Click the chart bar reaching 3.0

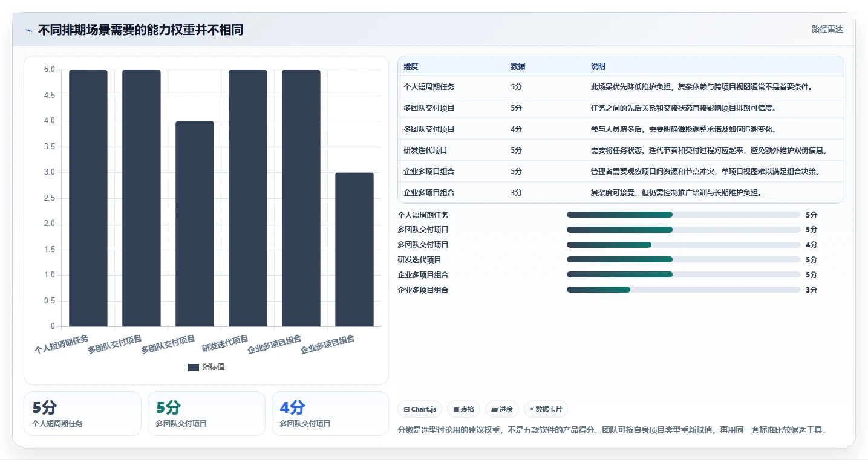point(354,250)
